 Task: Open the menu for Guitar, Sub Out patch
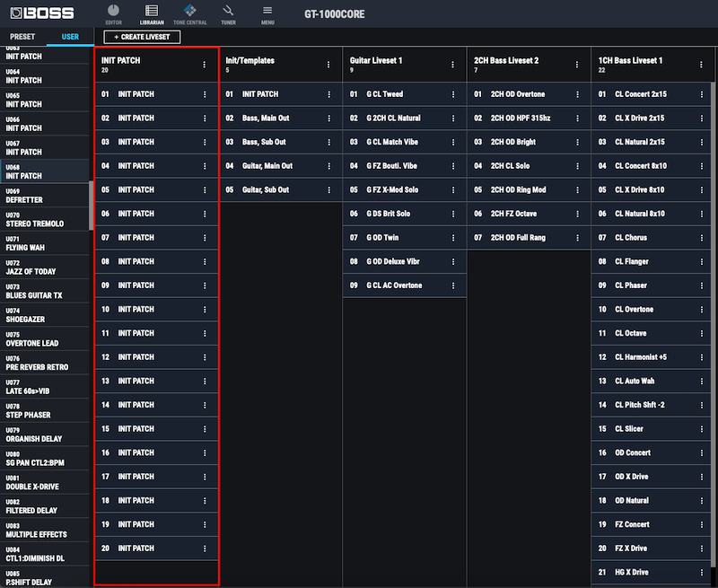point(328,189)
